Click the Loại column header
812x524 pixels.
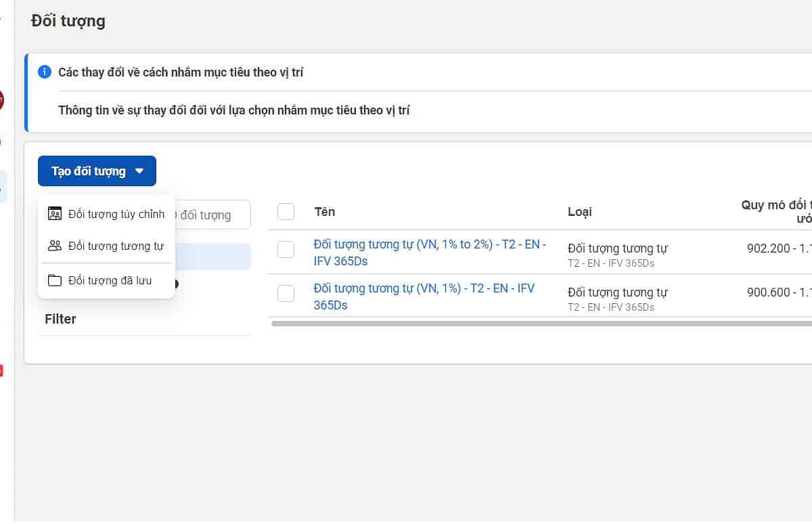pyautogui.click(x=579, y=212)
